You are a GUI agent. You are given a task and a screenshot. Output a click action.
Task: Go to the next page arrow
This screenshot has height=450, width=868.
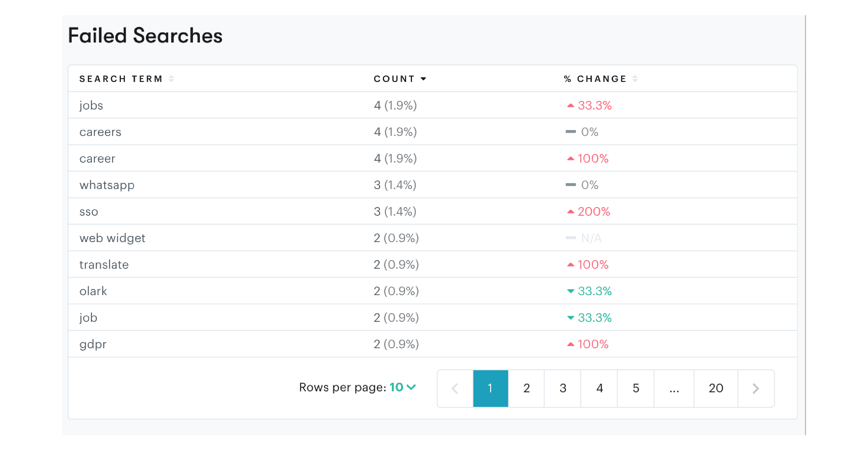(x=755, y=388)
